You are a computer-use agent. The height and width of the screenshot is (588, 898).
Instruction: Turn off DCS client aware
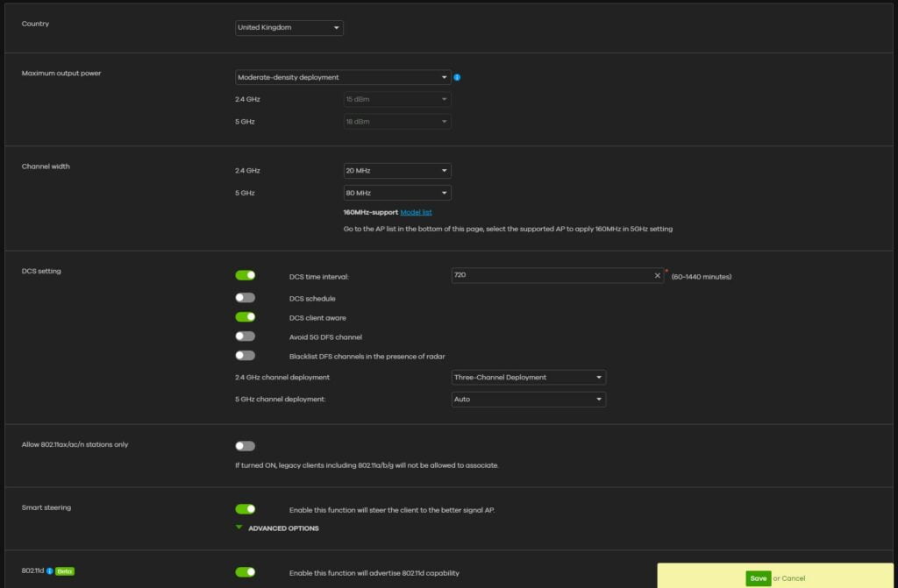click(x=245, y=317)
